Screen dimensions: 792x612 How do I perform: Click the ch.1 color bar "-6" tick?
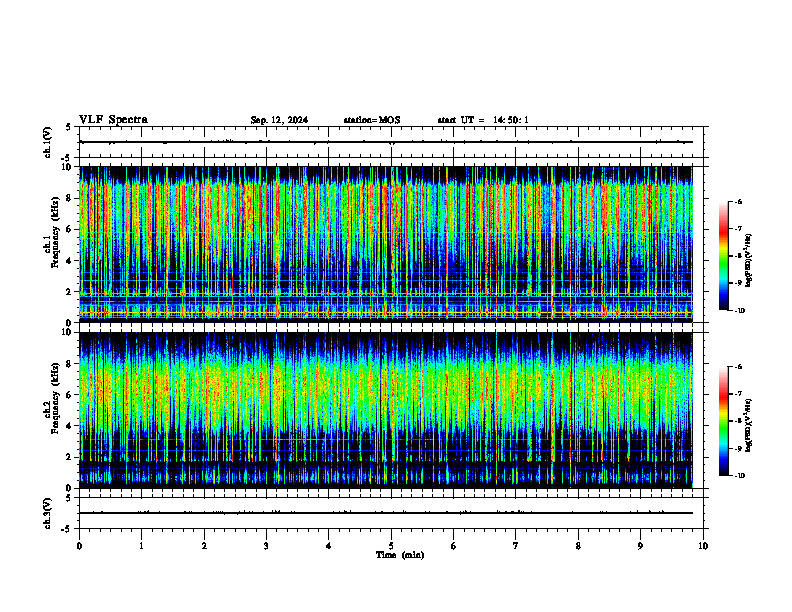click(738, 201)
